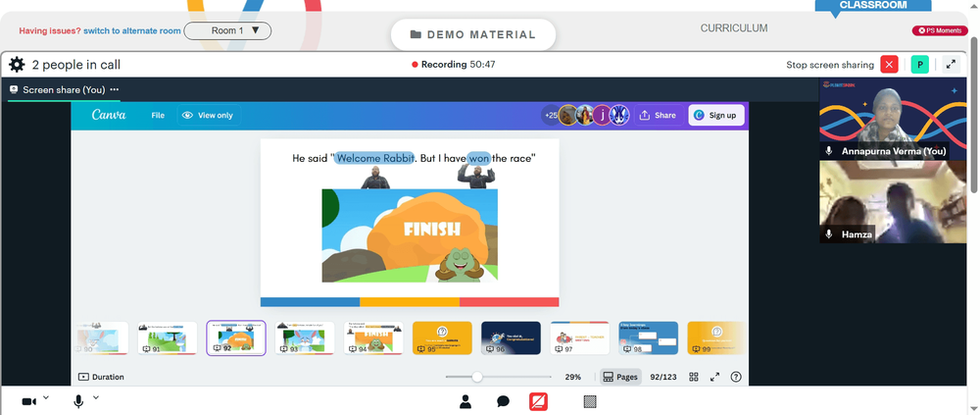Switch to the CURRICULUM tab

pyautogui.click(x=734, y=28)
